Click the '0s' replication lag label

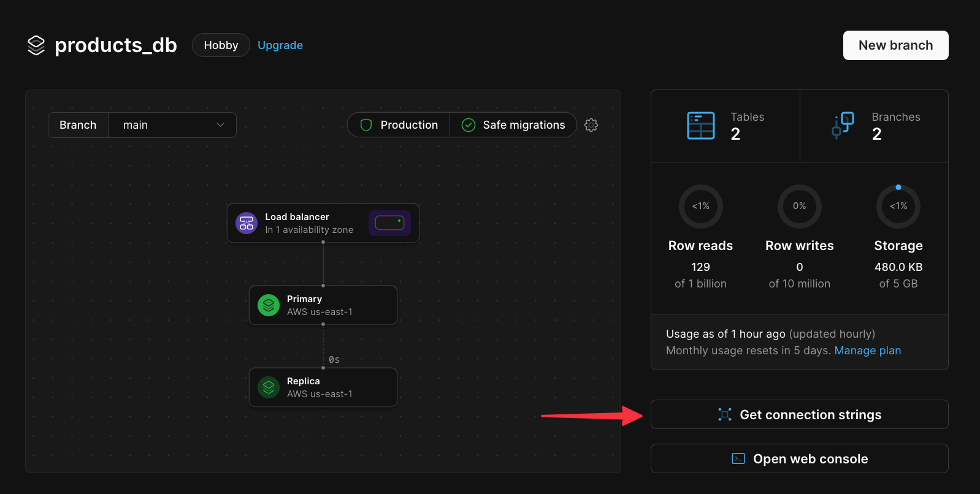(x=334, y=360)
